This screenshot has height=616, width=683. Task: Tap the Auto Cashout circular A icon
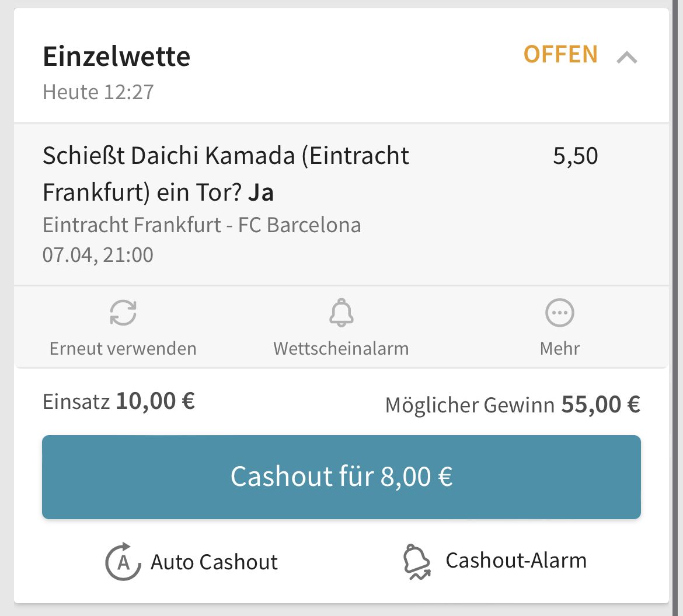(x=123, y=562)
